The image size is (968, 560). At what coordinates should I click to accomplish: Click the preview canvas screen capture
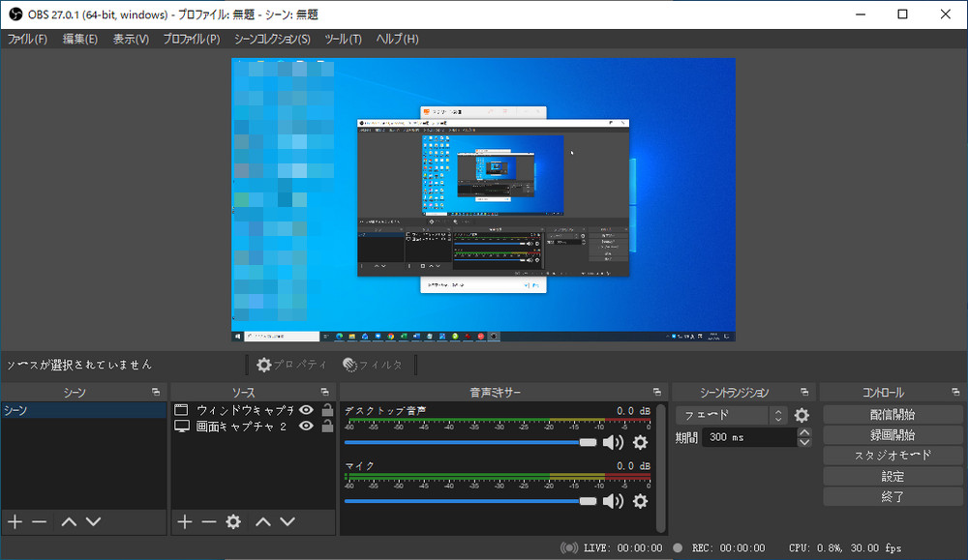(483, 200)
